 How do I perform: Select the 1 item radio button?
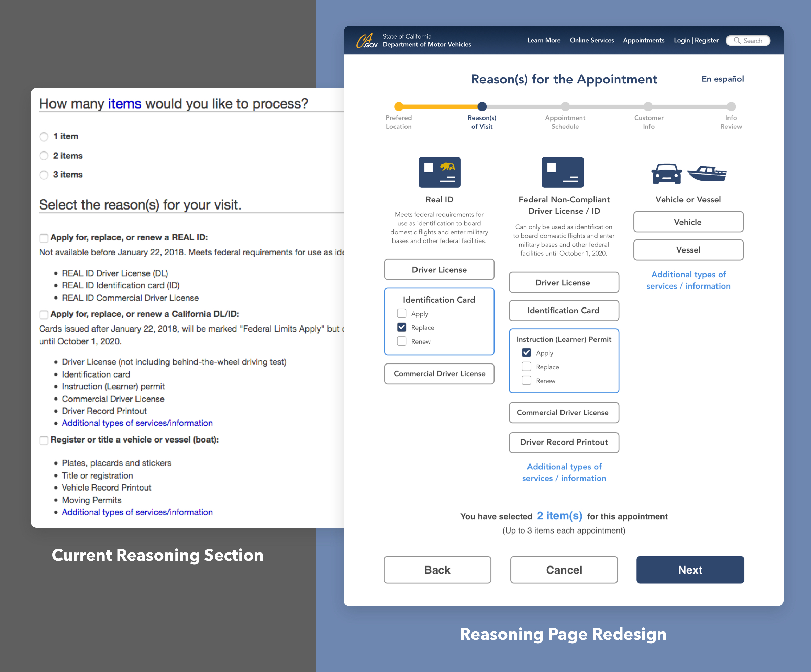pyautogui.click(x=44, y=137)
